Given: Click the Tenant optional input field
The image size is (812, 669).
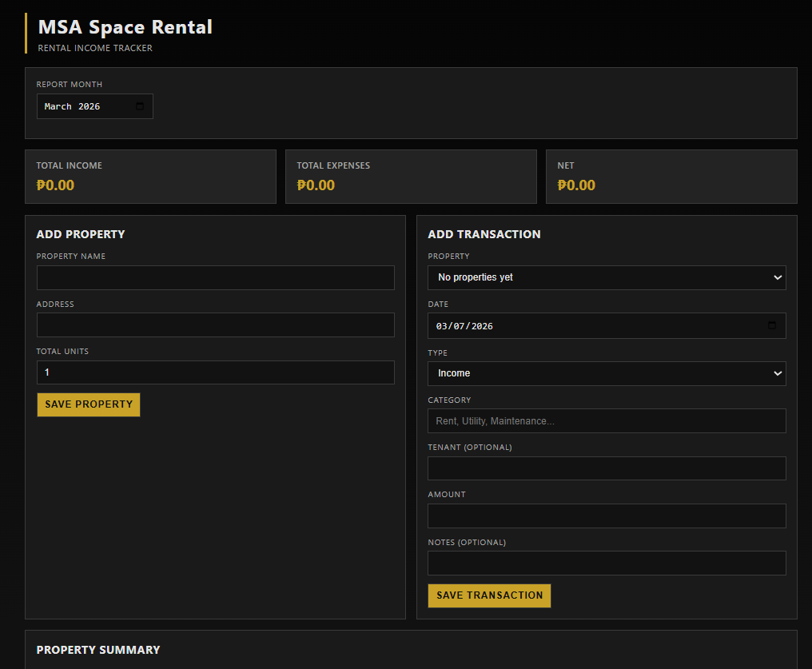Looking at the screenshot, I should coord(606,468).
